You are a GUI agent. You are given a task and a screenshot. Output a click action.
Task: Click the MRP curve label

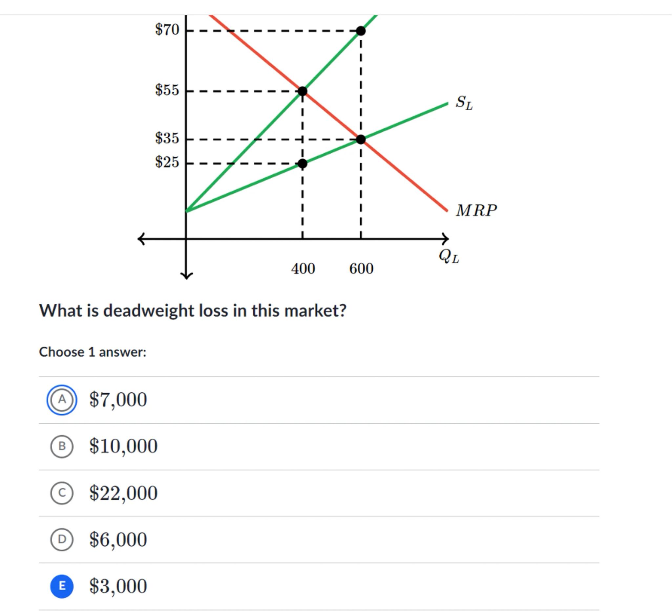tap(476, 210)
